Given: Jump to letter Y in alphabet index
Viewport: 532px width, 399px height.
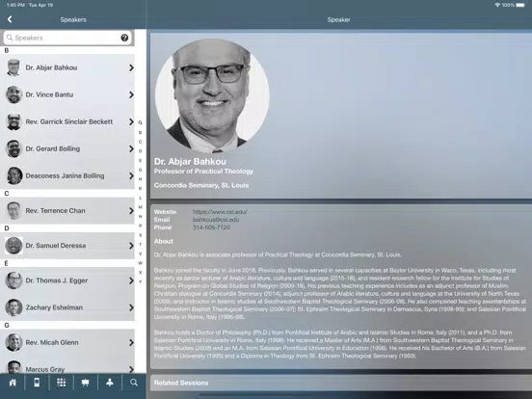Looking at the screenshot, I should pos(140,282).
